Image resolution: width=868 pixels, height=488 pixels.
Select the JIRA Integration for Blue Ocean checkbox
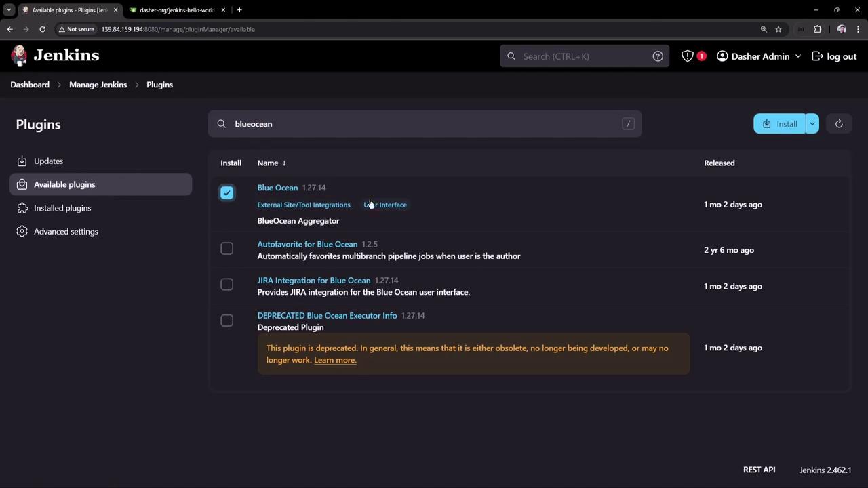[226, 285]
